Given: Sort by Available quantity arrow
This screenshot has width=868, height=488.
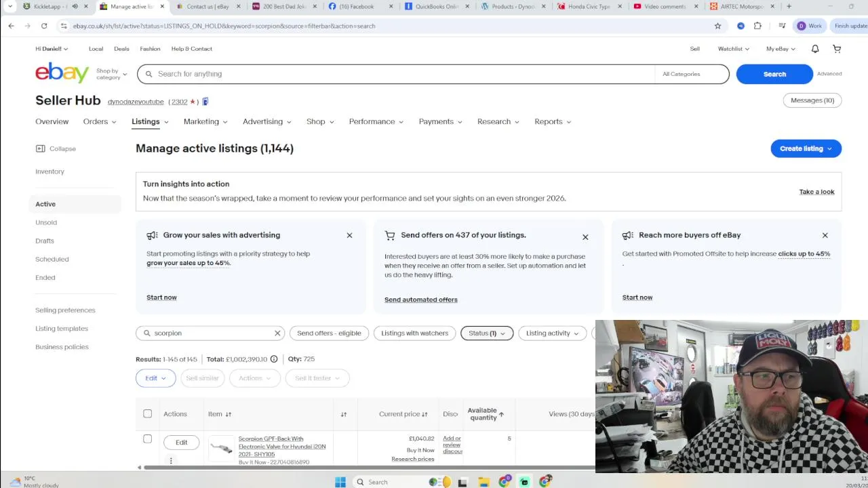Looking at the screenshot, I should coord(501,414).
